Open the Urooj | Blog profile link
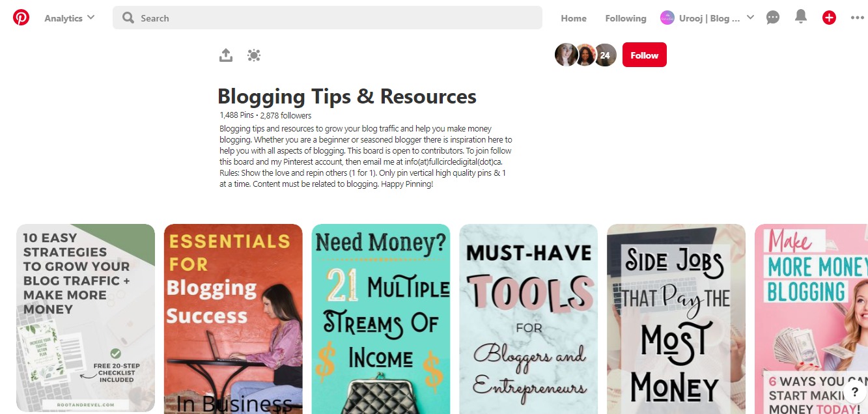This screenshot has width=868, height=414. coord(700,18)
